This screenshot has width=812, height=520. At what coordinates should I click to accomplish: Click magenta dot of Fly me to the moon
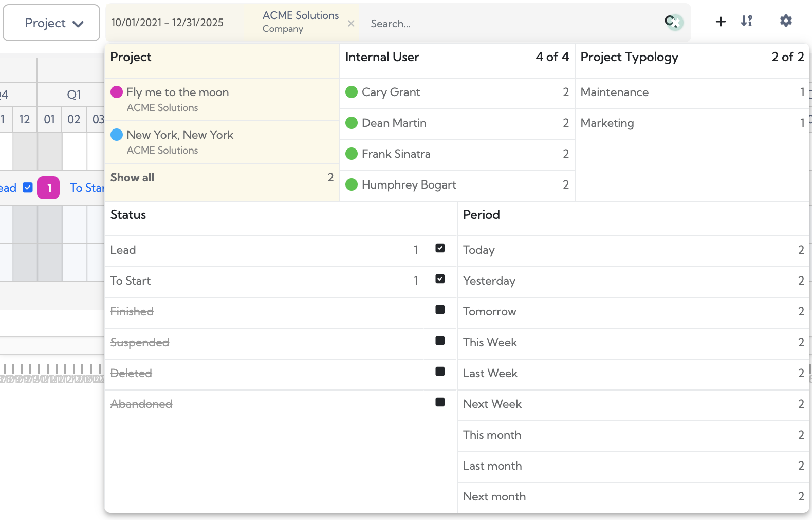[x=117, y=92]
